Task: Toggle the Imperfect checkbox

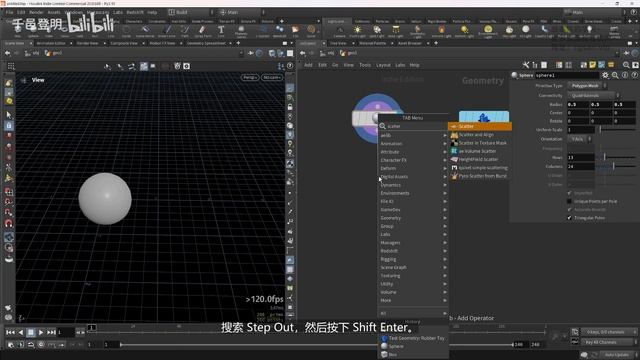Action: click(x=569, y=193)
